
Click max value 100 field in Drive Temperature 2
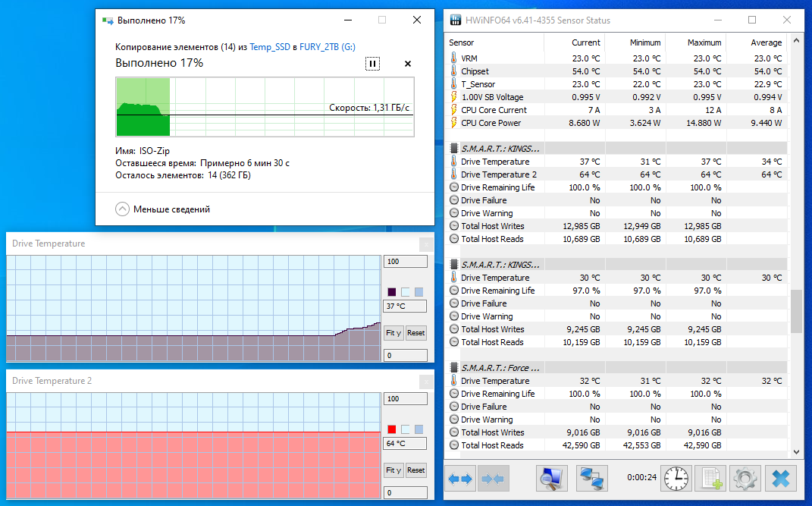tap(406, 399)
